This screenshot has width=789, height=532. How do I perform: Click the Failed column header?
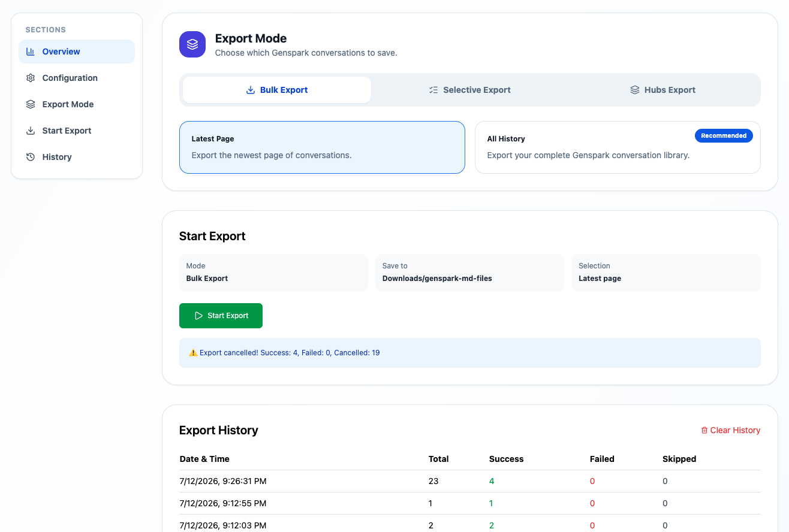[602, 459]
